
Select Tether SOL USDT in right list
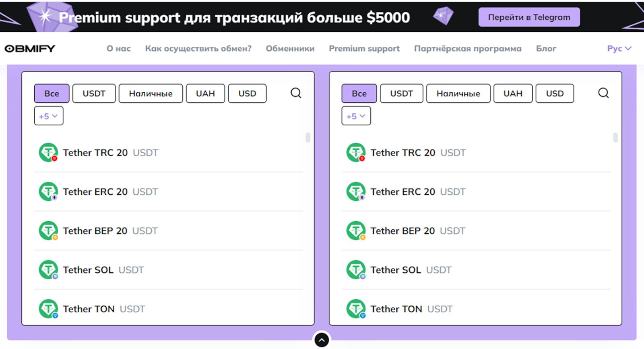click(x=476, y=270)
